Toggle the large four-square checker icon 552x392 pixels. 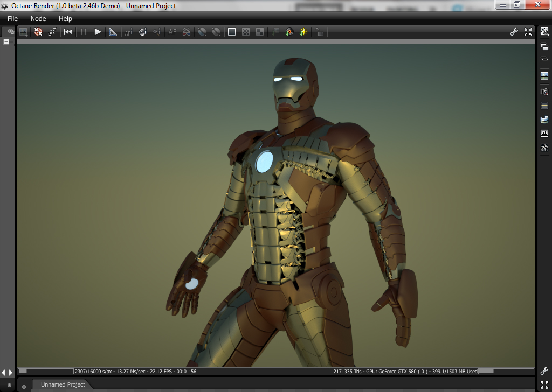tap(260, 32)
